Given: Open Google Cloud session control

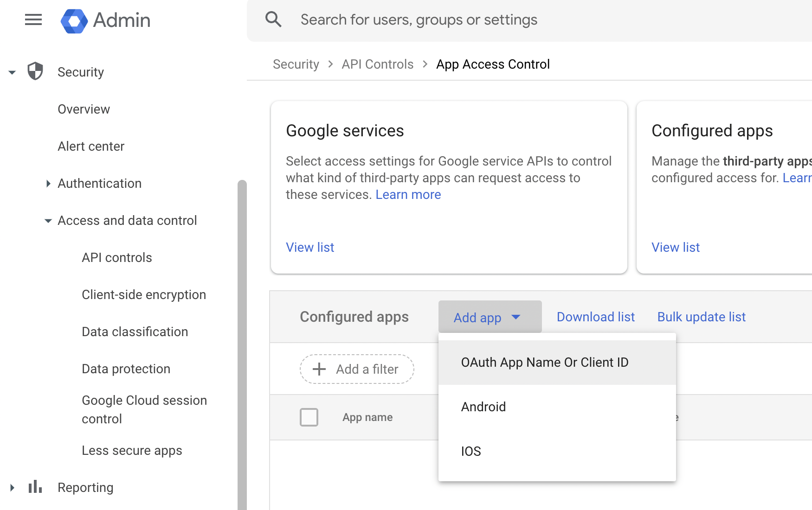Looking at the screenshot, I should [x=144, y=409].
